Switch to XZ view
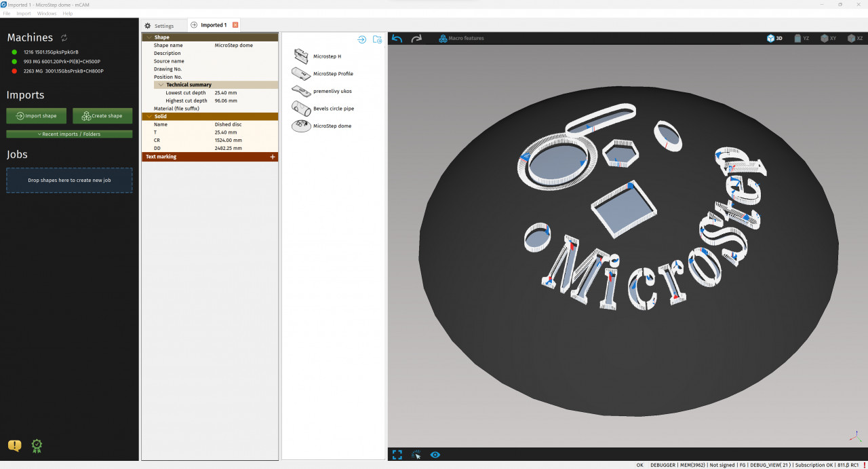 [x=855, y=39]
